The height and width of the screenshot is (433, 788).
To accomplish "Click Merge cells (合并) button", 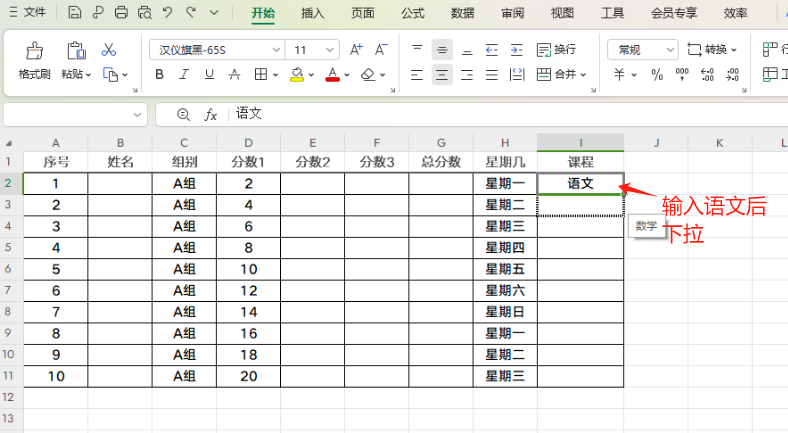I will (556, 75).
